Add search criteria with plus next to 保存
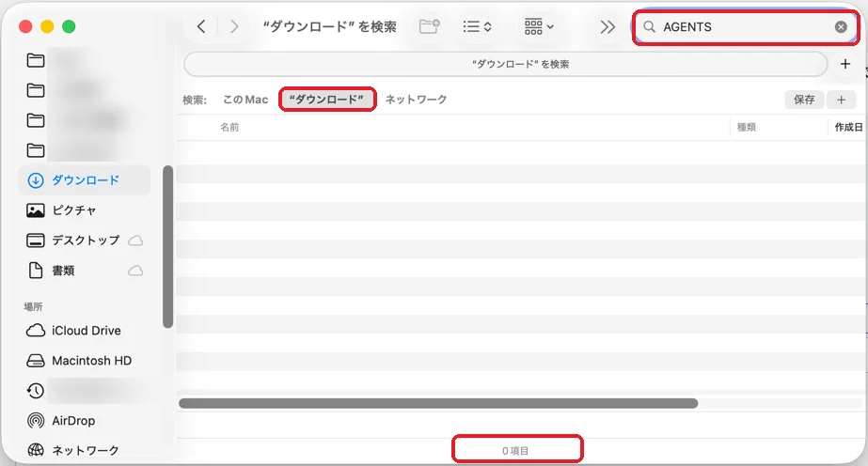The height and width of the screenshot is (466, 868). click(841, 100)
